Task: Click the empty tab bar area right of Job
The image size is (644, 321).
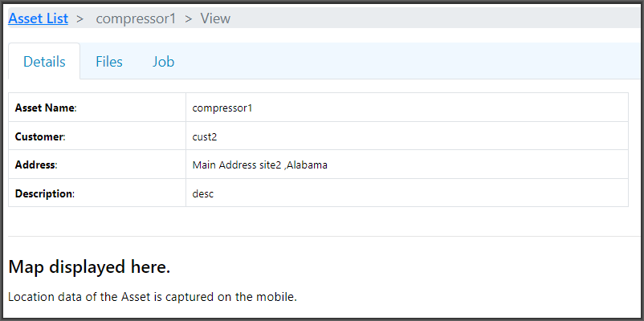Action: [401, 62]
